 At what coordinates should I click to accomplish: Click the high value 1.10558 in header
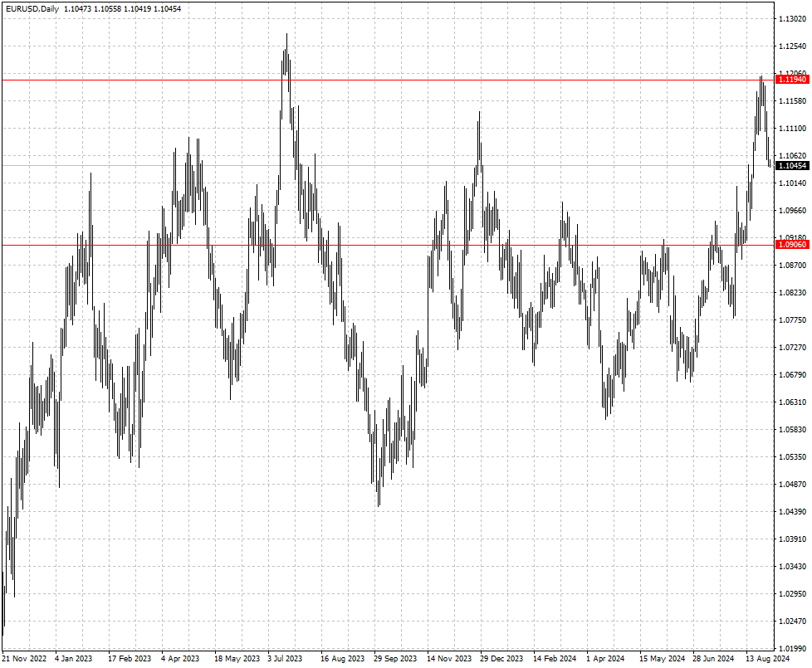108,9
